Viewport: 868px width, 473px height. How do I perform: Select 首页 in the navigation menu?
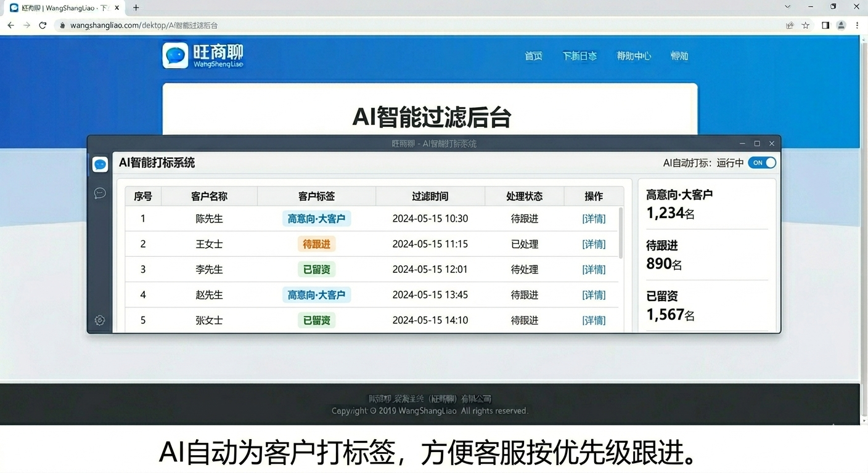pyautogui.click(x=533, y=56)
